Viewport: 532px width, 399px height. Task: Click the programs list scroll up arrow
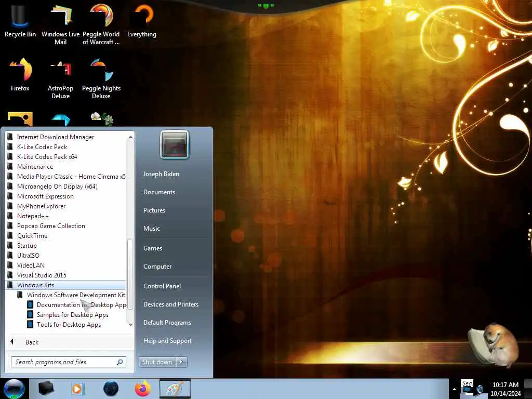point(130,137)
